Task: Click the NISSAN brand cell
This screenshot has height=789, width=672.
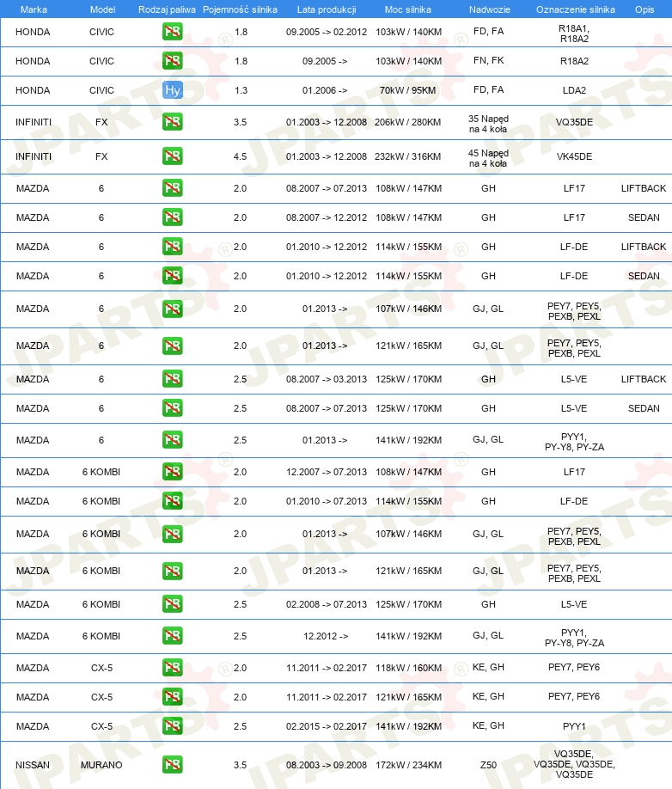Action: [33, 765]
